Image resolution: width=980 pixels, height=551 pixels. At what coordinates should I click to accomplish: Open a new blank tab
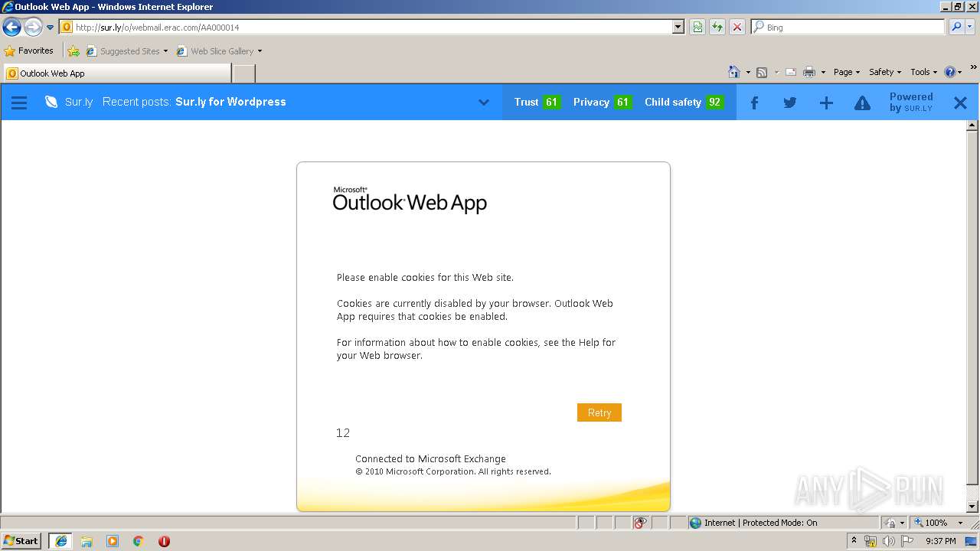click(x=243, y=73)
